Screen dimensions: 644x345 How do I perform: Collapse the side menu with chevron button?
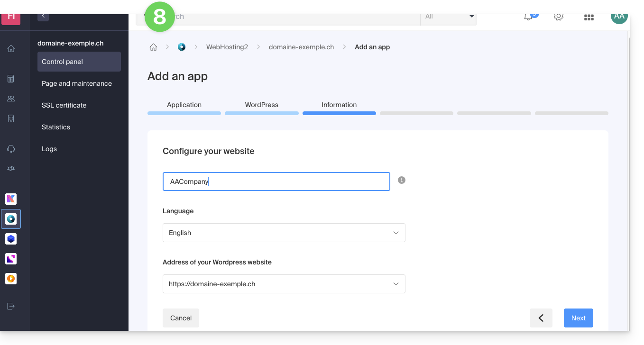point(43,17)
